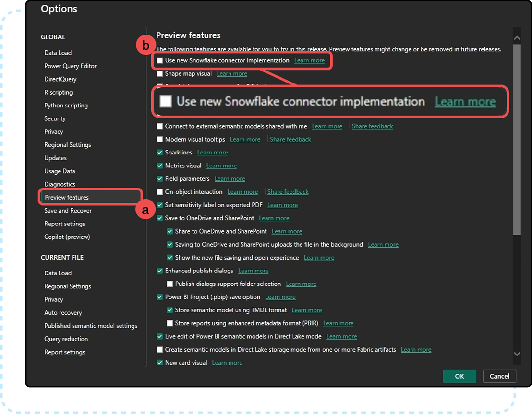Open Published semantic model settings
Image resolution: width=532 pixels, height=414 pixels.
(91, 326)
